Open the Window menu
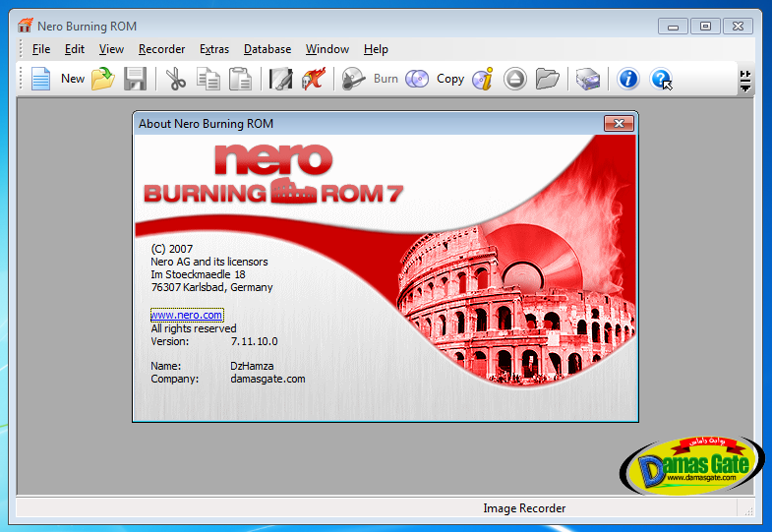 (x=327, y=49)
